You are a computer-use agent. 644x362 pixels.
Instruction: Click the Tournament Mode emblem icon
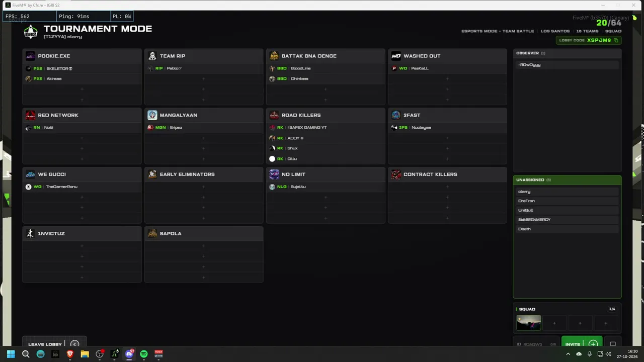tap(31, 32)
